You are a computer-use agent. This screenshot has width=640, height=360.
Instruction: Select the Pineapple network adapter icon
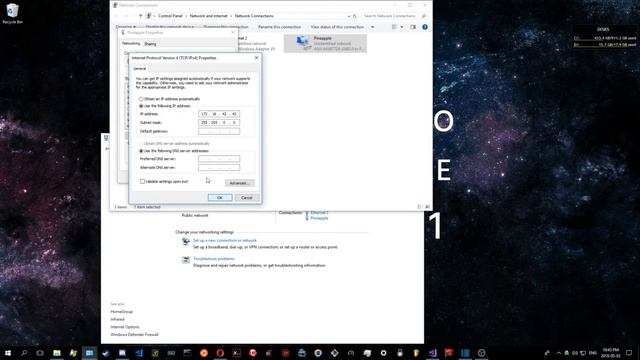pos(302,43)
